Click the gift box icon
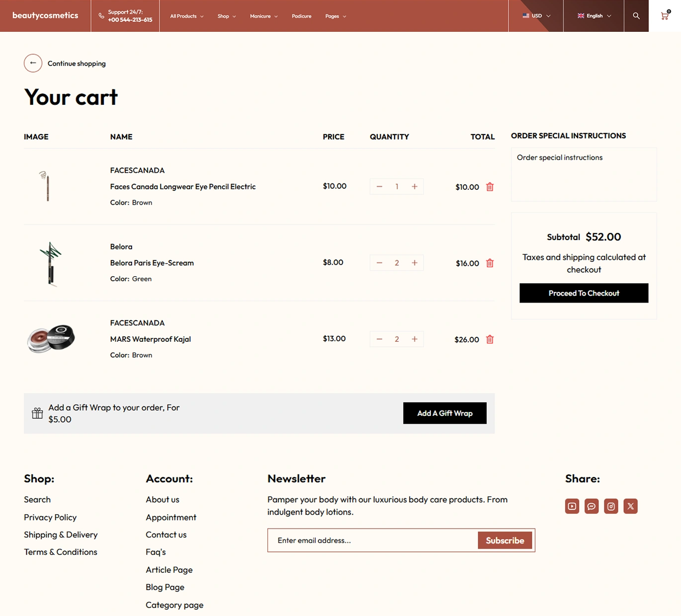Screen dimensions: 681x616 [x=37, y=413]
